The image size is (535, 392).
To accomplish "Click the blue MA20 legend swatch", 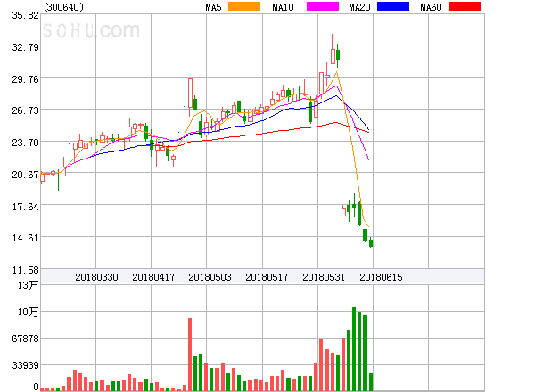I will click(x=393, y=6).
